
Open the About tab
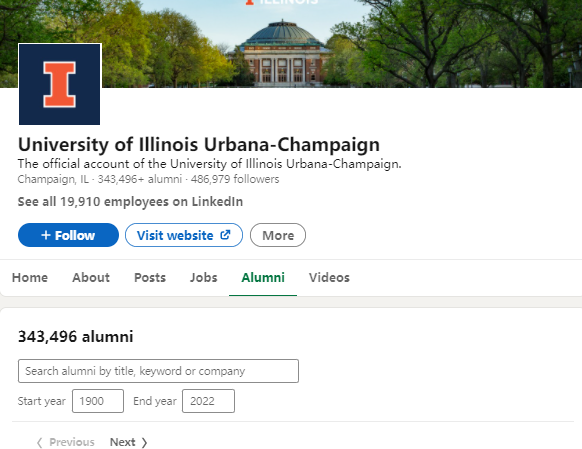point(91,278)
